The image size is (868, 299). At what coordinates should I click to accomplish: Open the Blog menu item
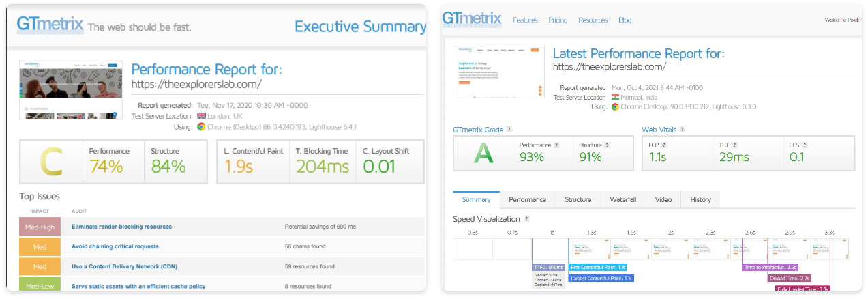tap(625, 20)
